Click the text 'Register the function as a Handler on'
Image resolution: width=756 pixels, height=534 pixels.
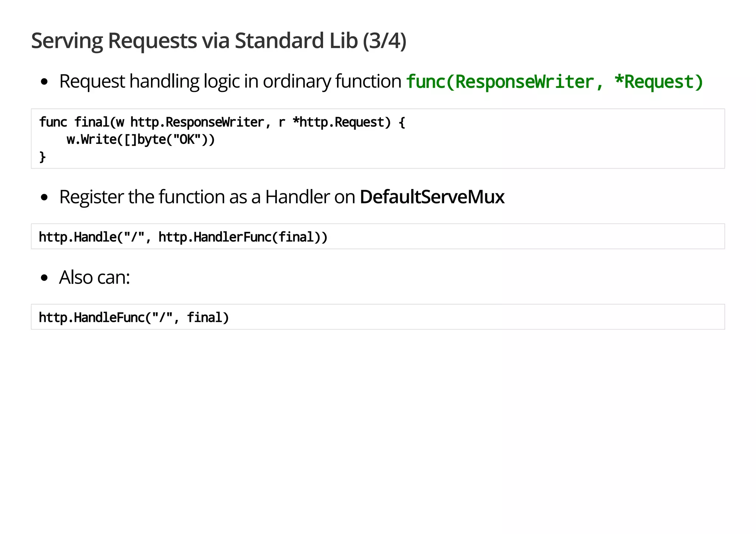click(207, 197)
